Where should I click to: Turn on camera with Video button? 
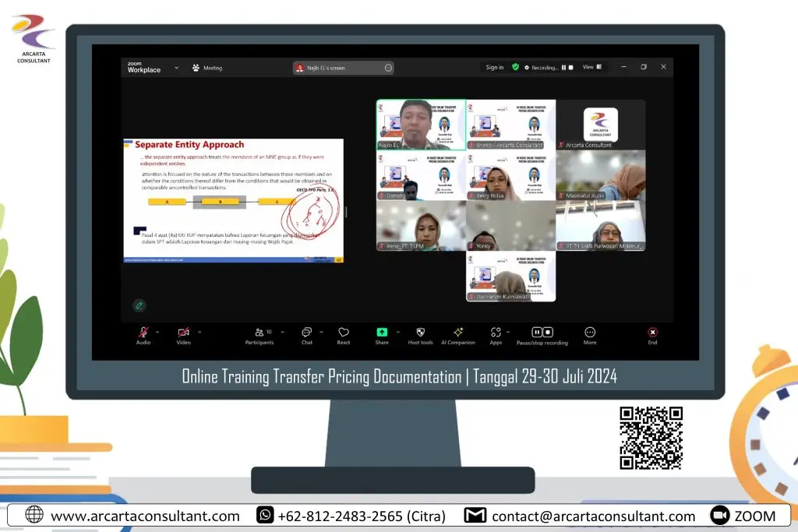(x=183, y=333)
